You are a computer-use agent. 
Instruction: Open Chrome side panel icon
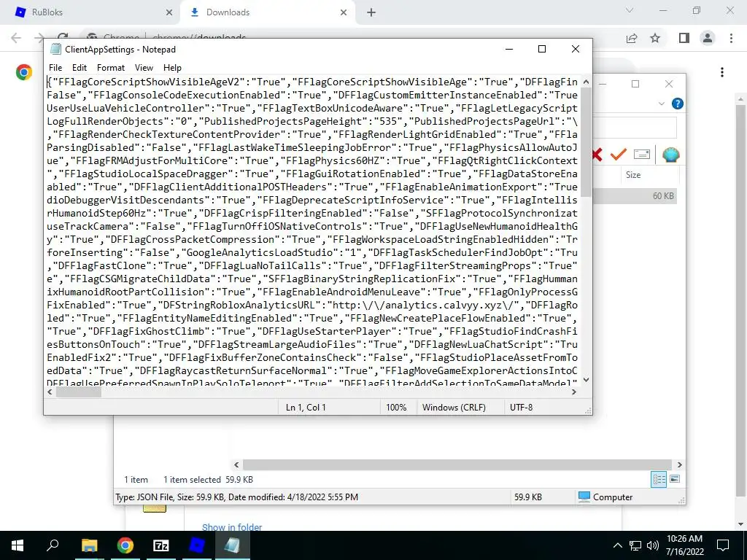click(684, 38)
